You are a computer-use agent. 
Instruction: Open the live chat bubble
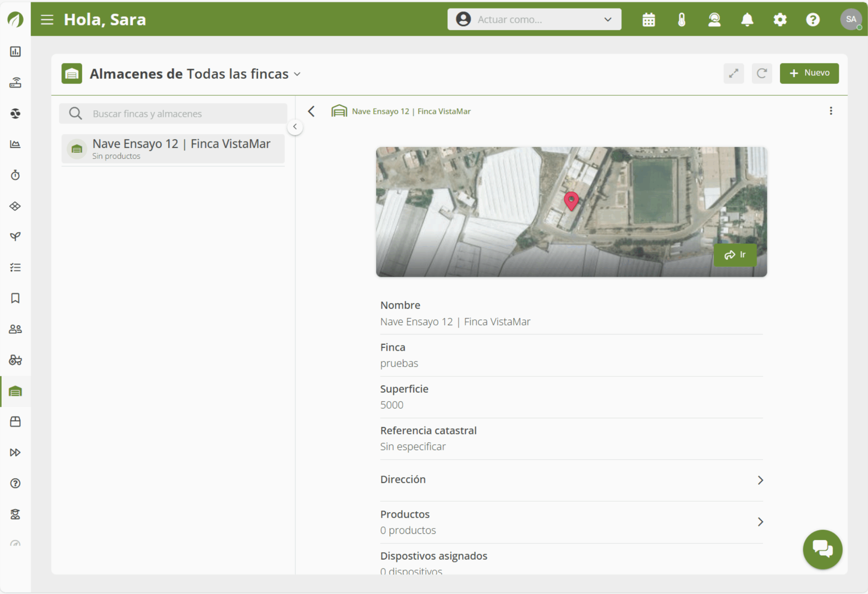coord(823,549)
